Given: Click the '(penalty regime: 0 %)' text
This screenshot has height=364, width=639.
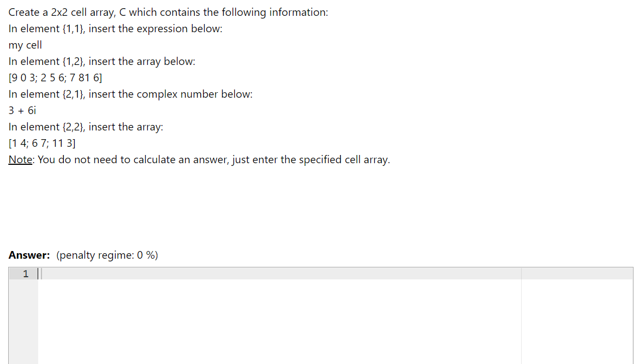Looking at the screenshot, I should click(107, 255).
